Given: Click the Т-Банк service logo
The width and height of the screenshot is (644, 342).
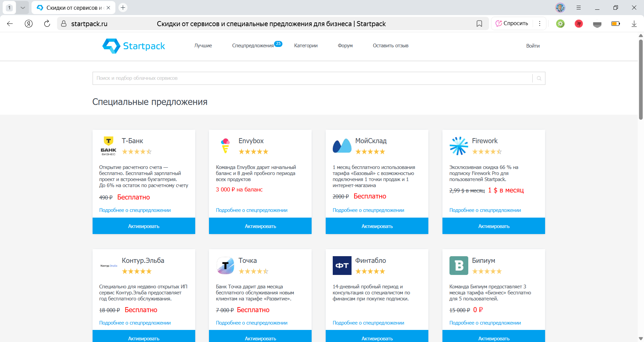Looking at the screenshot, I should 109,146.
